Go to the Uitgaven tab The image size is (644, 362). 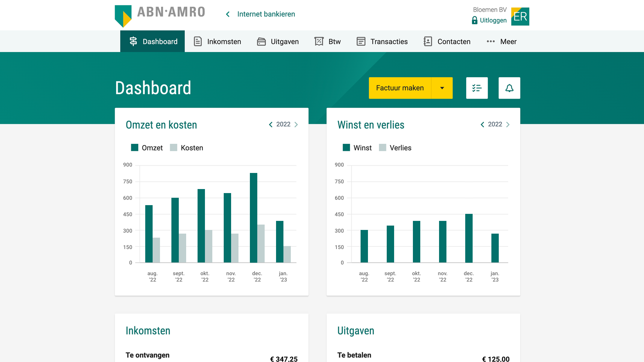pos(278,41)
